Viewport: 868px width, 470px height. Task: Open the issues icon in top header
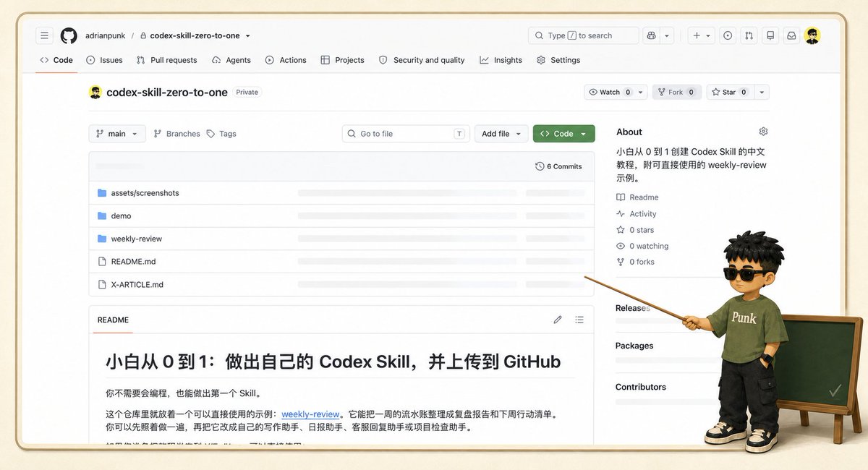pos(728,35)
